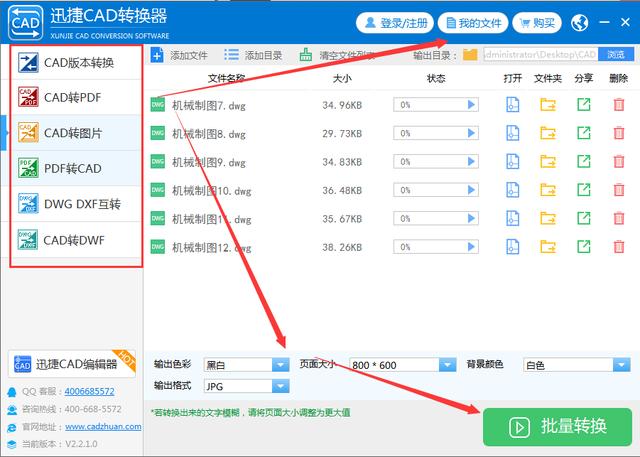The height and width of the screenshot is (457, 640).
Task: Start converting 机械制图12.dwg with play arrow
Action: [x=471, y=247]
